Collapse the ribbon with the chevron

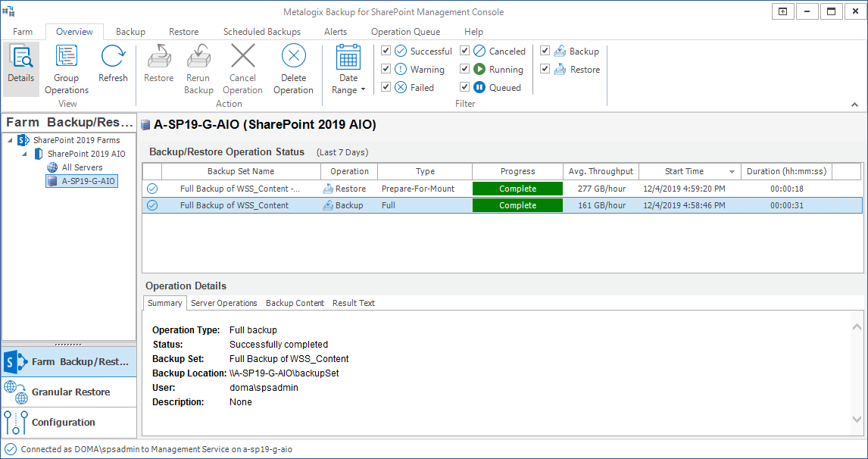click(x=854, y=104)
